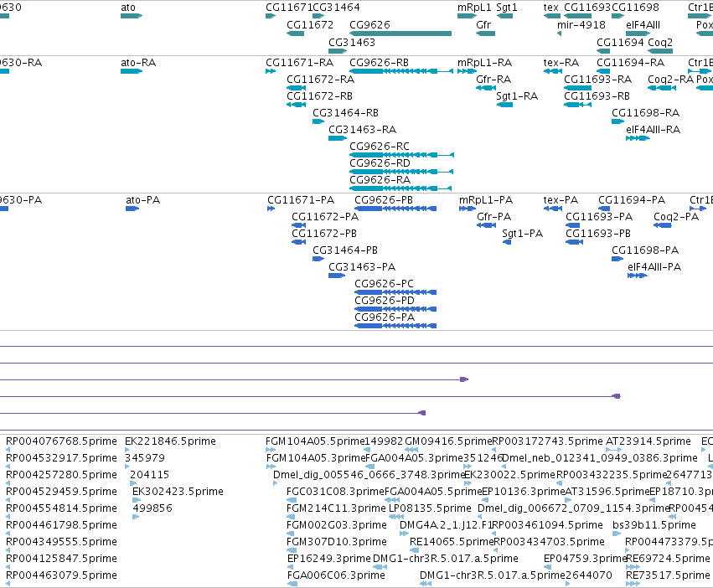Image resolution: width=713 pixels, height=588 pixels.
Task: Open the RP004076768.5prime EST entry
Action: pos(61,441)
